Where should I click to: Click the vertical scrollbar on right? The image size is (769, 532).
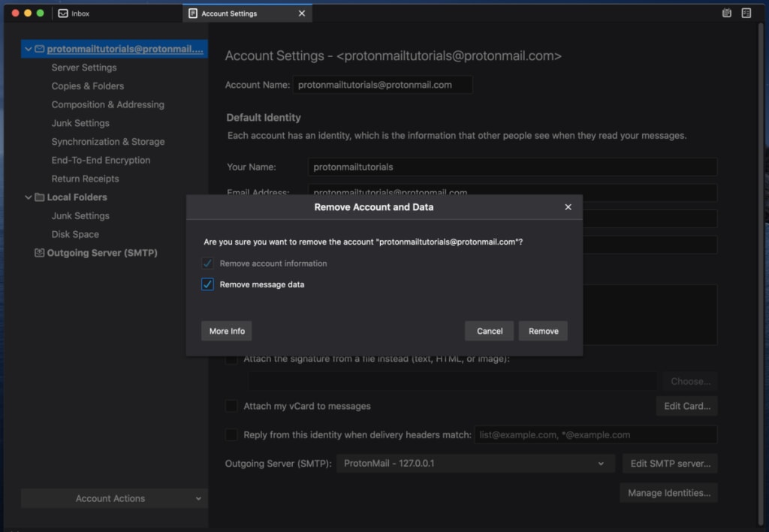tap(761, 275)
